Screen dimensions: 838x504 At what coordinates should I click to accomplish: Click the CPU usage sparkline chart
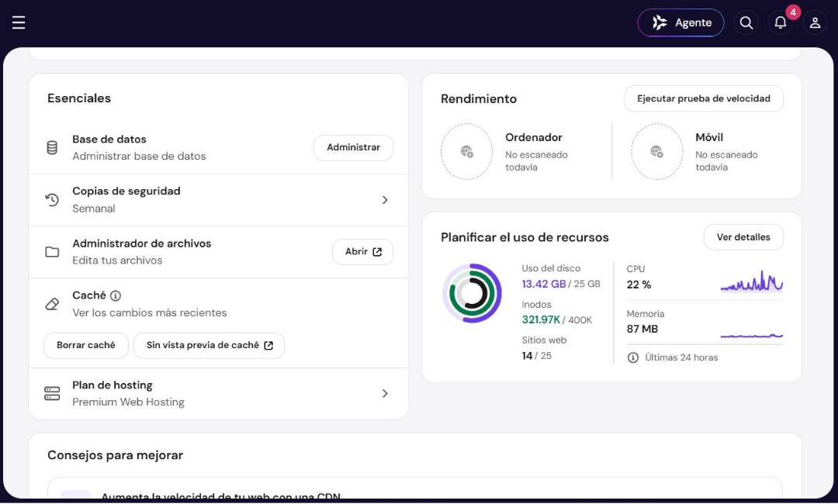pos(751,281)
